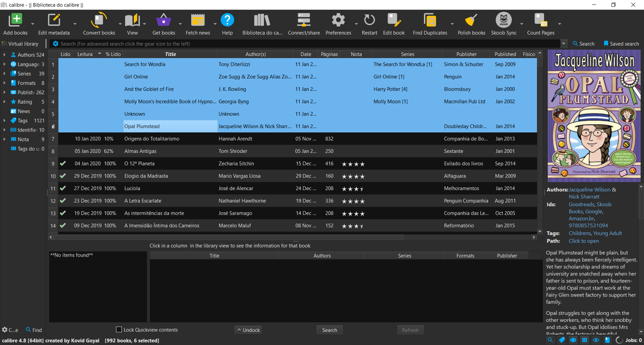Open the Preferences dropdown arrow
This screenshot has width=644, height=345.
[356, 24]
